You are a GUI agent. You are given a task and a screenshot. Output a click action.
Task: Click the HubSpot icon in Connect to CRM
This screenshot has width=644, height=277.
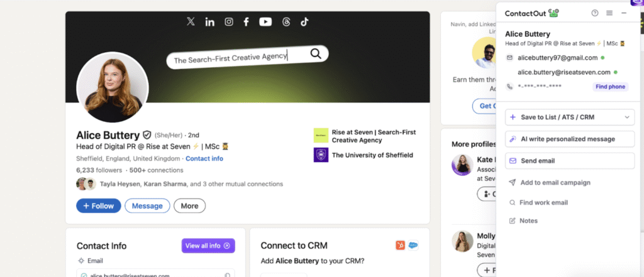401,246
